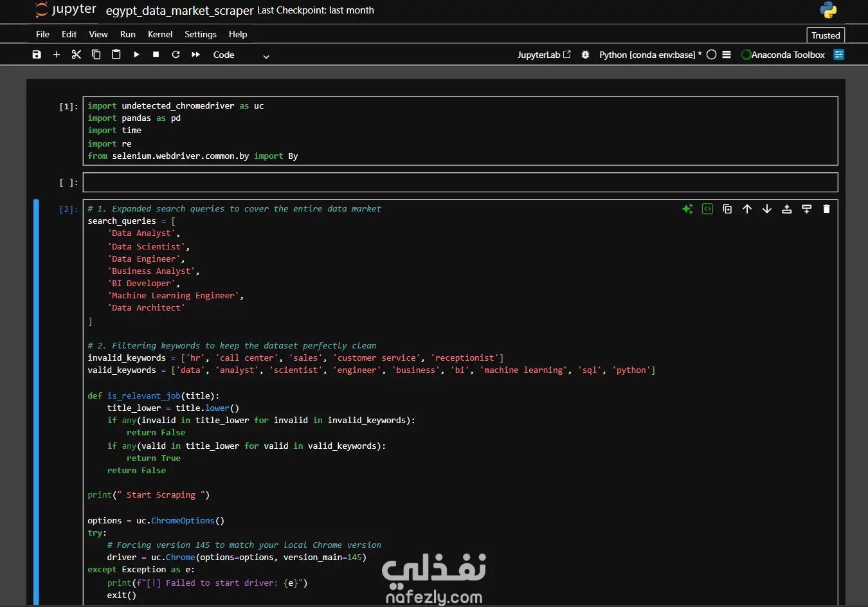Click the 'Data Architect' string in search_queries
The height and width of the screenshot is (607, 868).
146,308
